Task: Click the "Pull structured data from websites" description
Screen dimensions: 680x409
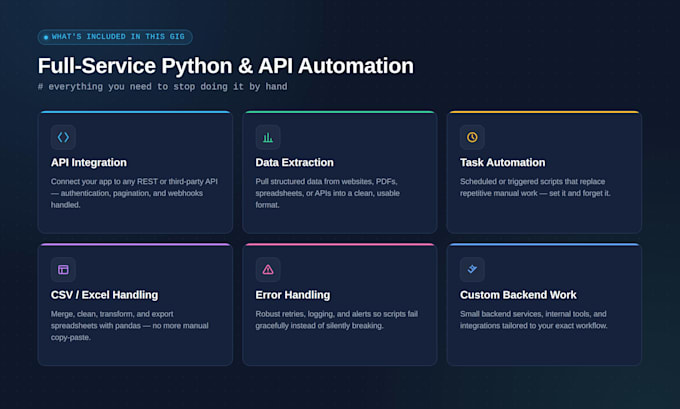Action: pyautogui.click(x=327, y=193)
